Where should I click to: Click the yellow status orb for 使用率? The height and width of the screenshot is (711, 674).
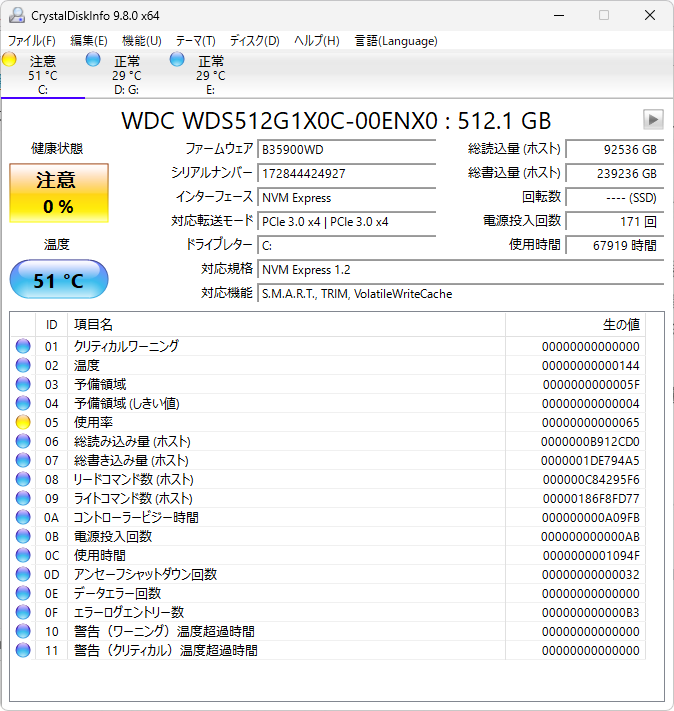(23, 423)
